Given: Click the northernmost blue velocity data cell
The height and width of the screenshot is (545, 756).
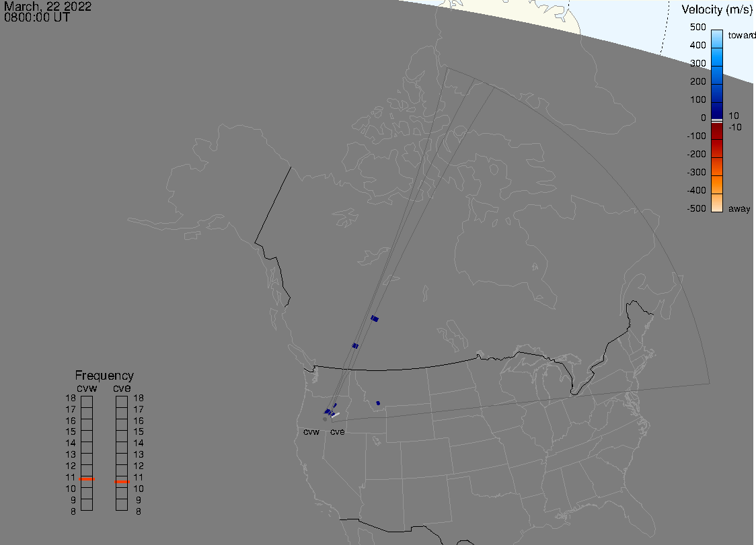Looking at the screenshot, I should [375, 319].
